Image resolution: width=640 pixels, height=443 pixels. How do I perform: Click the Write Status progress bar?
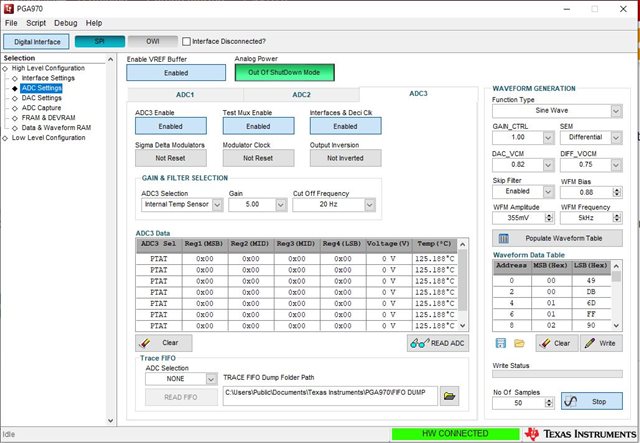click(558, 374)
